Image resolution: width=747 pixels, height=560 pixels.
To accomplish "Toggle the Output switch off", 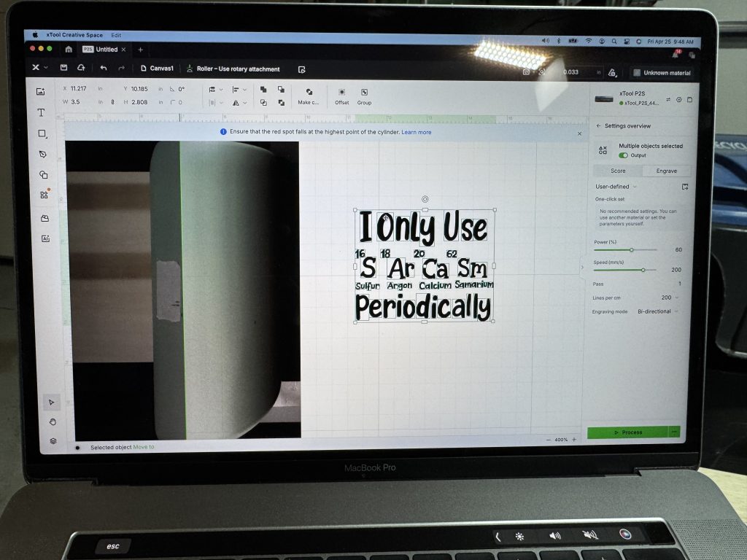I will [x=623, y=155].
